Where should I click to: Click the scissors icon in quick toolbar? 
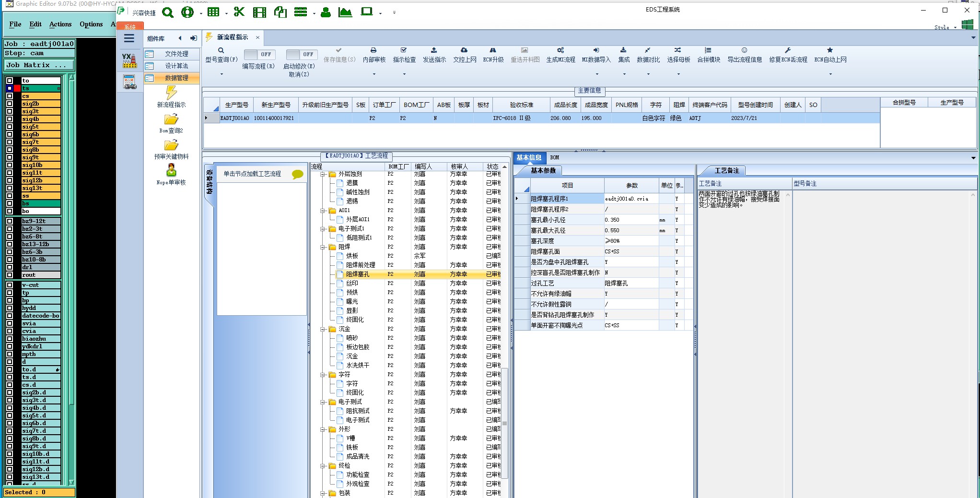tap(239, 12)
